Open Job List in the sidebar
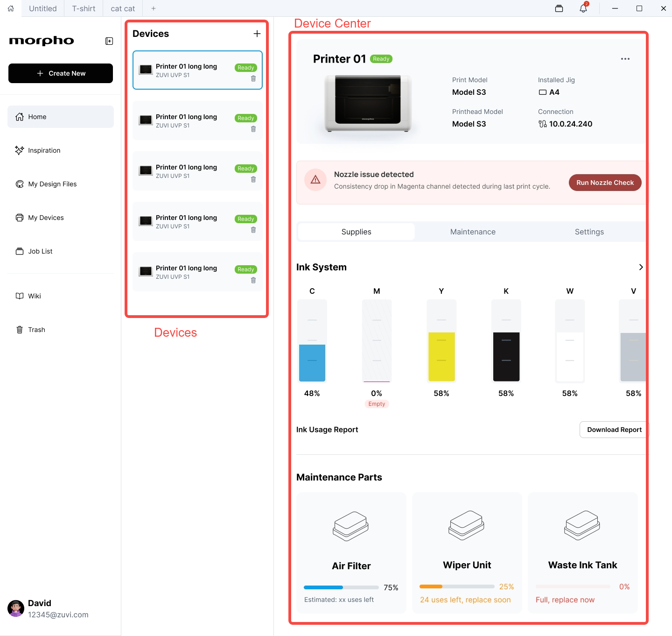 pos(61,251)
